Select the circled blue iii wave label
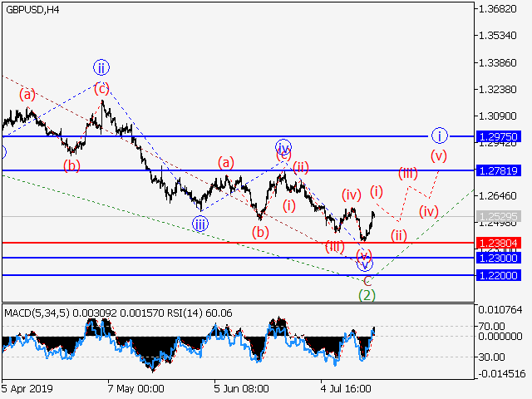This screenshot has height=399, width=532. coord(200,224)
